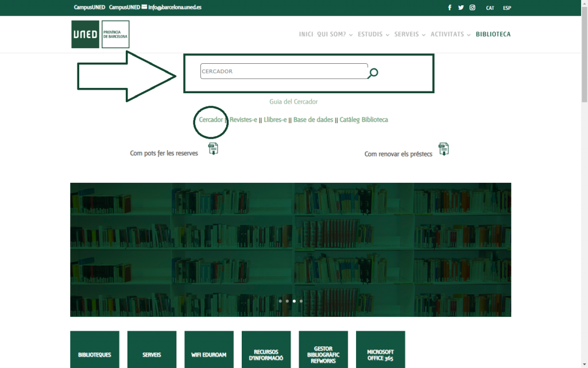Click Com pots fer les reserves text
The image size is (588, 368).
click(x=164, y=153)
